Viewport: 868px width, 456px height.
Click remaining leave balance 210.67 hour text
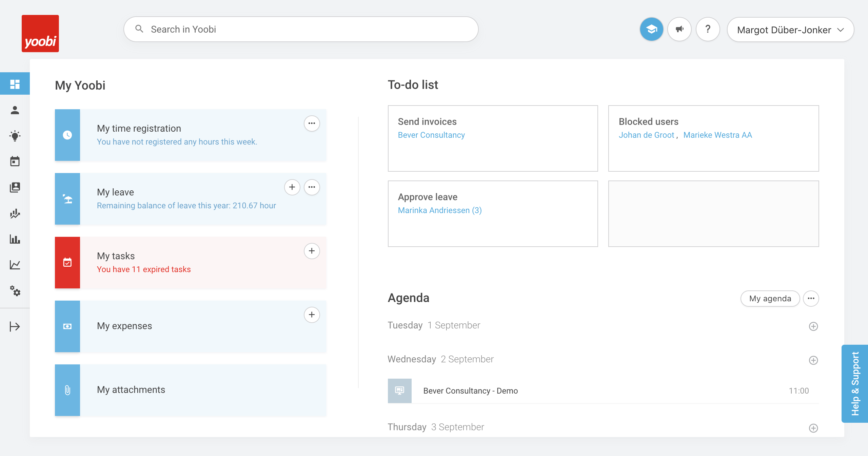click(x=186, y=206)
